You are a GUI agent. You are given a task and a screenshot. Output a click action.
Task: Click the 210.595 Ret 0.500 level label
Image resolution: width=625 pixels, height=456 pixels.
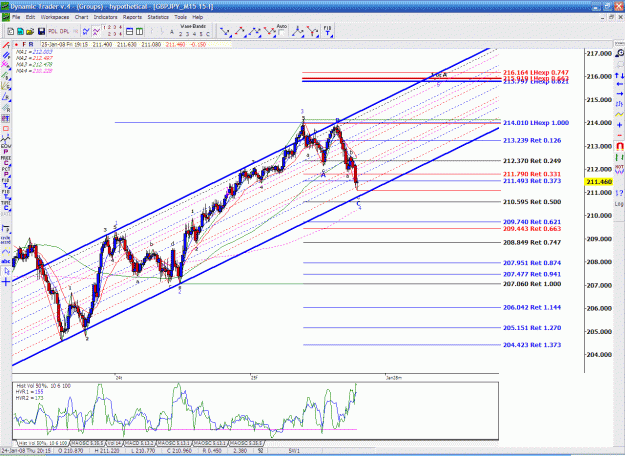pos(532,202)
